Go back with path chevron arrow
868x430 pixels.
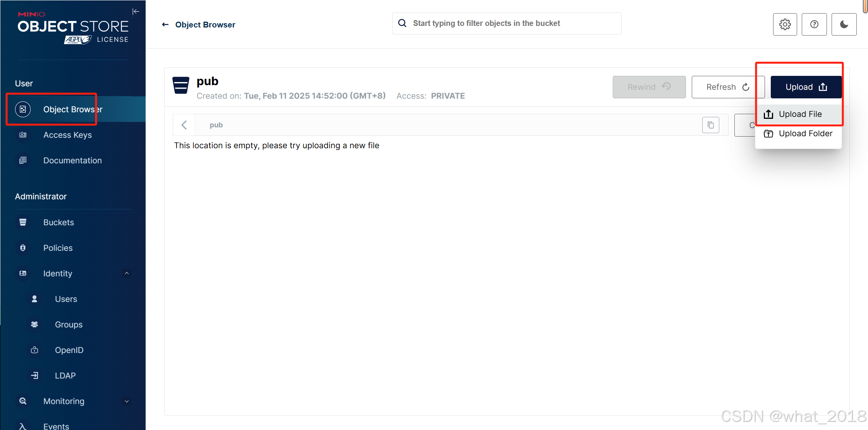coord(184,125)
